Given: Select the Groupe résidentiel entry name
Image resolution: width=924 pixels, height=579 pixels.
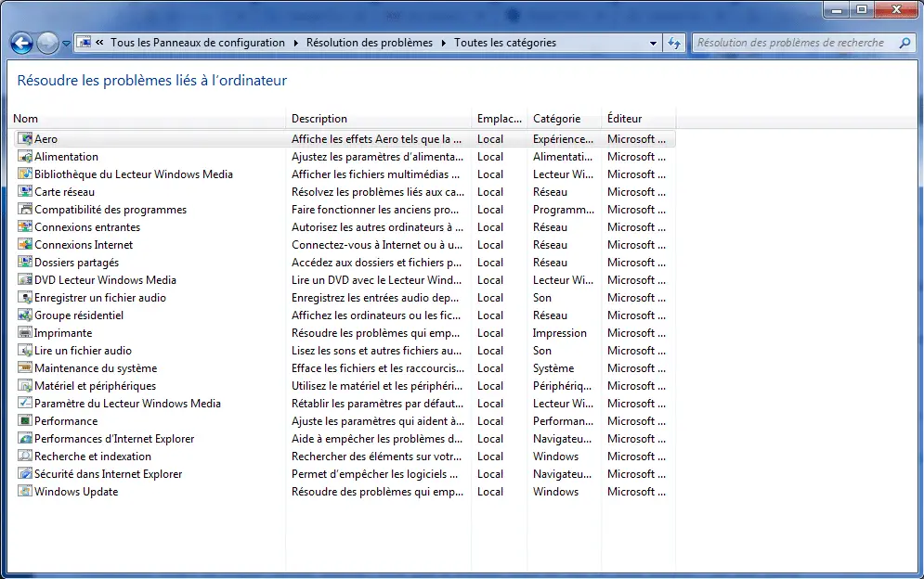Looking at the screenshot, I should (x=79, y=315).
